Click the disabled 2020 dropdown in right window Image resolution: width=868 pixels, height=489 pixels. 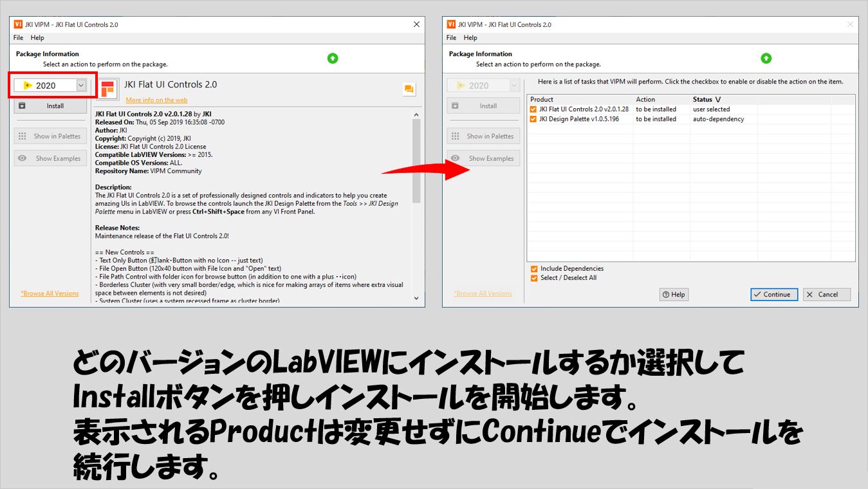pyautogui.click(x=483, y=85)
